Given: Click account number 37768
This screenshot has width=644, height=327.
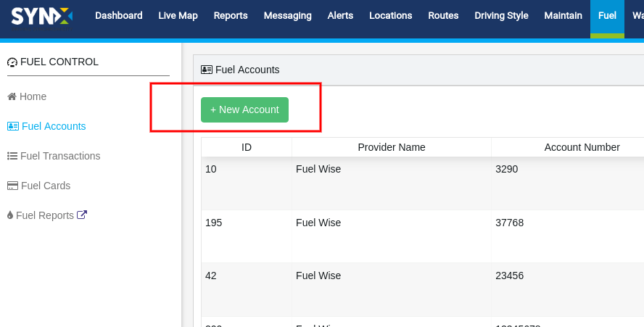Looking at the screenshot, I should [510, 223].
